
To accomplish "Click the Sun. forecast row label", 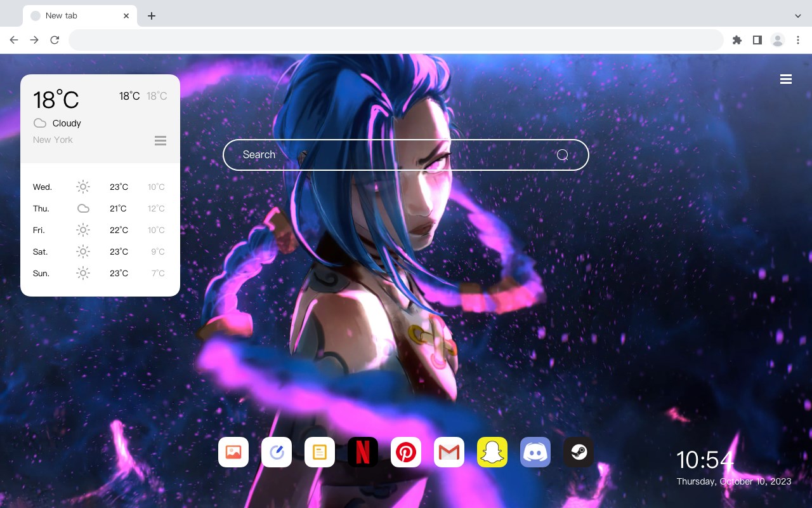I will [41, 273].
